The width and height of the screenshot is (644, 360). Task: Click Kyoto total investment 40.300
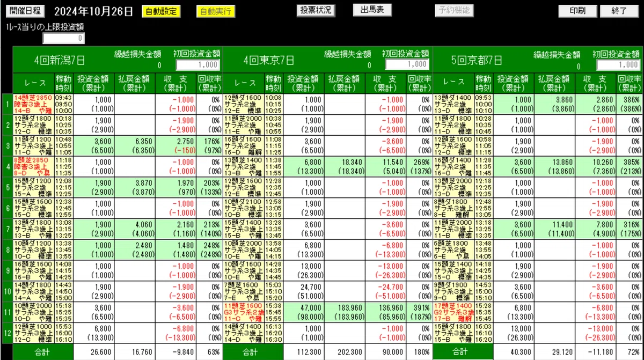coord(514,352)
